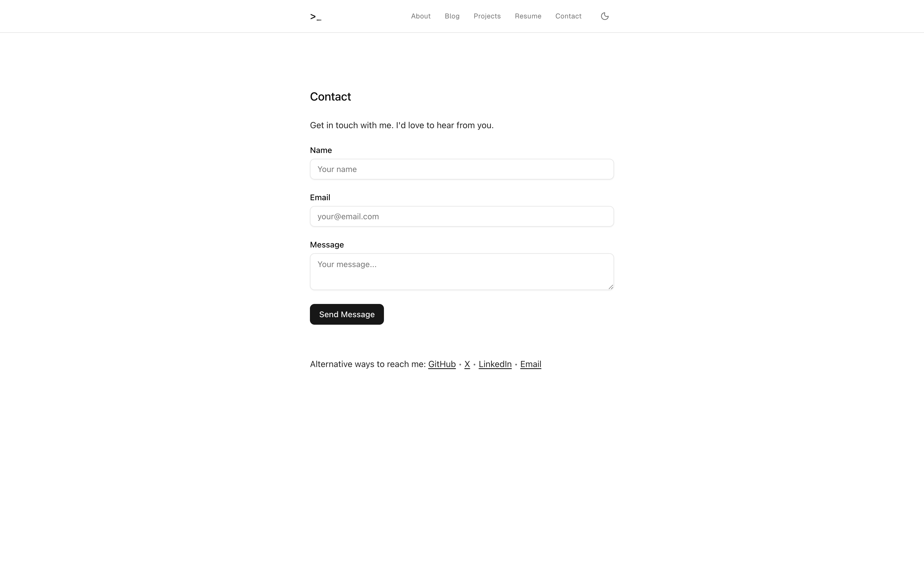Click into the email address field

coord(462,216)
